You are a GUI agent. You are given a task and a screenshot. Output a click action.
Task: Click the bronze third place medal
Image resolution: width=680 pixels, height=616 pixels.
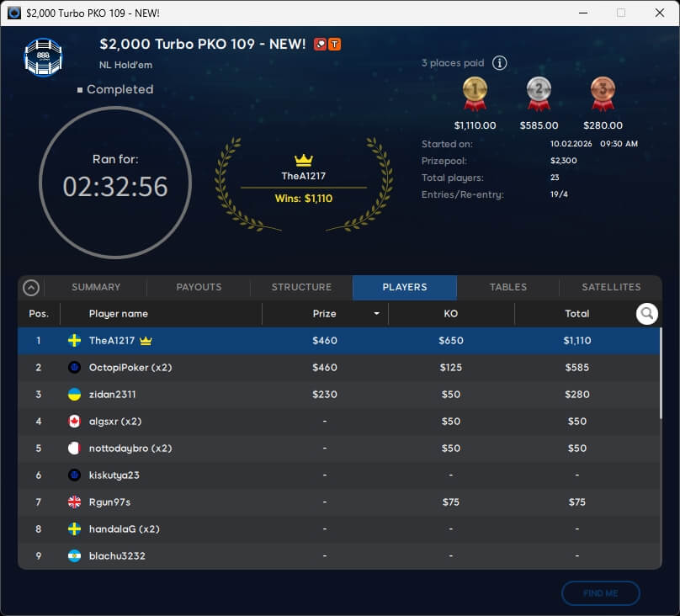coord(603,93)
